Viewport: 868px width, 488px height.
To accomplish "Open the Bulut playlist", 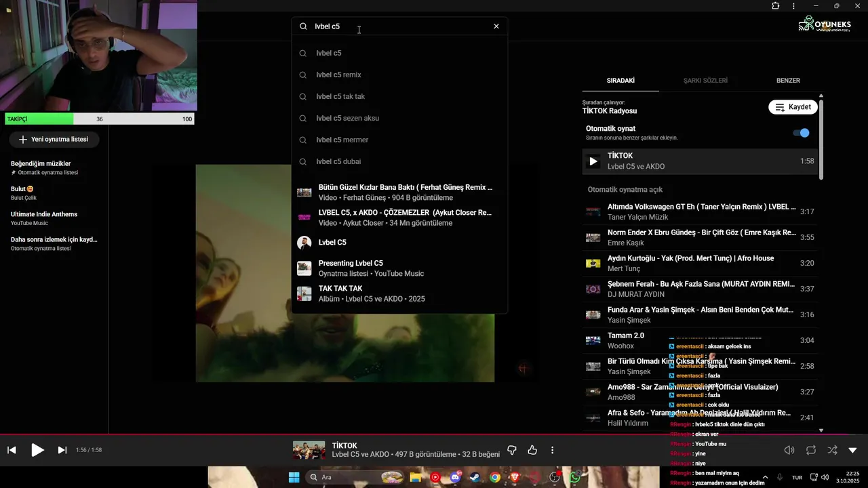I will (54, 193).
